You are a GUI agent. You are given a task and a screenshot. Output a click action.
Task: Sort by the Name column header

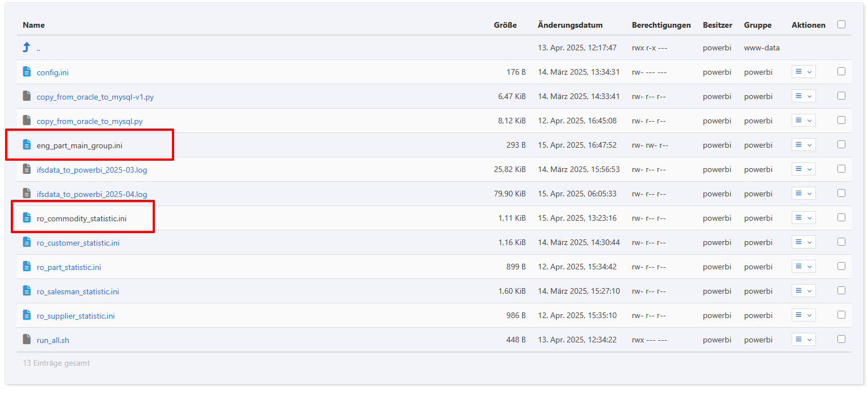pos(33,25)
